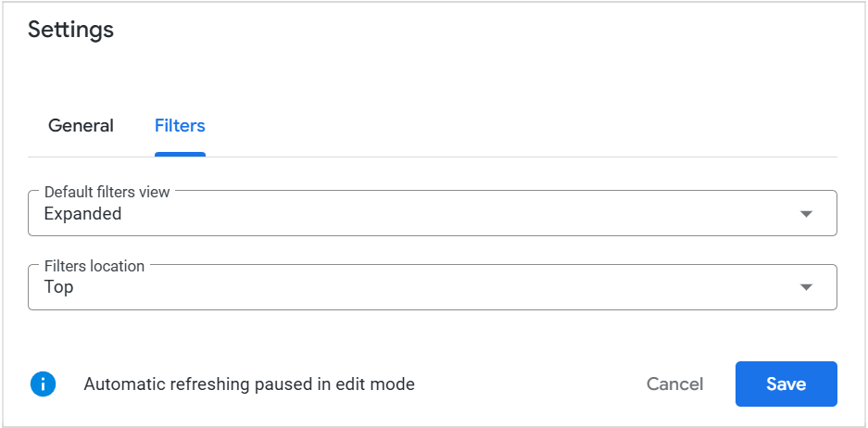The height and width of the screenshot is (428, 868).
Task: Click the "Filters location" field label
Action: tap(94, 266)
